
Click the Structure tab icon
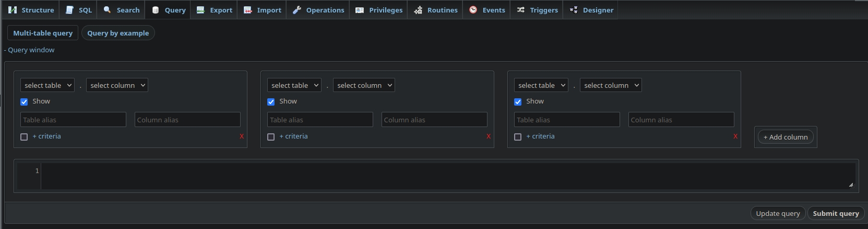point(13,10)
